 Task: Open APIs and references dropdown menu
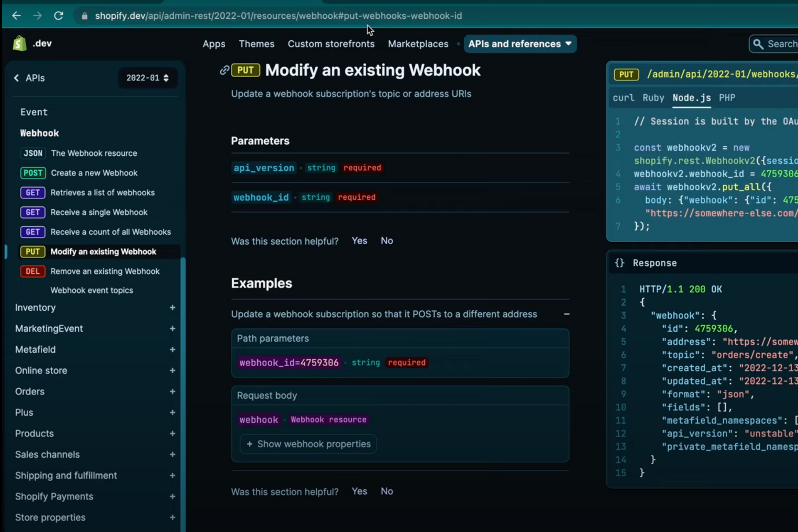[520, 44]
